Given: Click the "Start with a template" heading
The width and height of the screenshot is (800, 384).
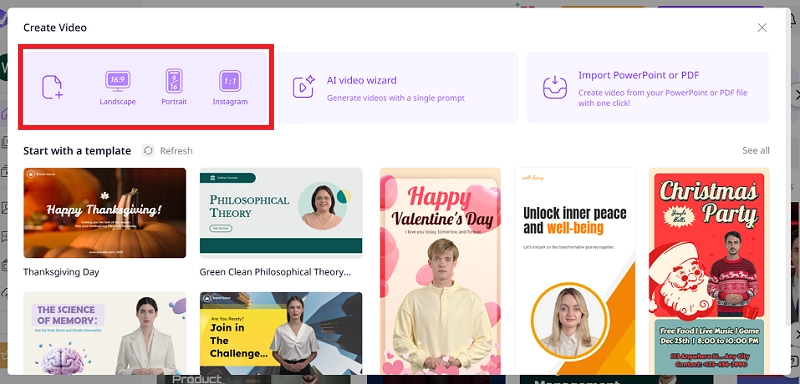Looking at the screenshot, I should point(77,150).
